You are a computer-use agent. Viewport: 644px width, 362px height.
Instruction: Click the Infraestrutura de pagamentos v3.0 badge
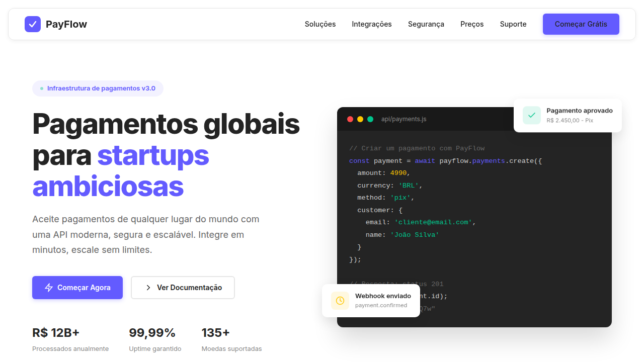click(98, 88)
